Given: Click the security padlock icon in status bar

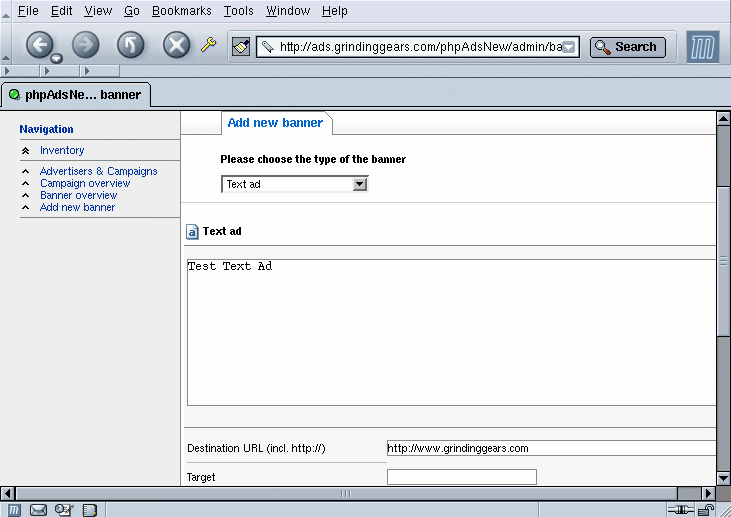Looking at the screenshot, I should click(706, 510).
